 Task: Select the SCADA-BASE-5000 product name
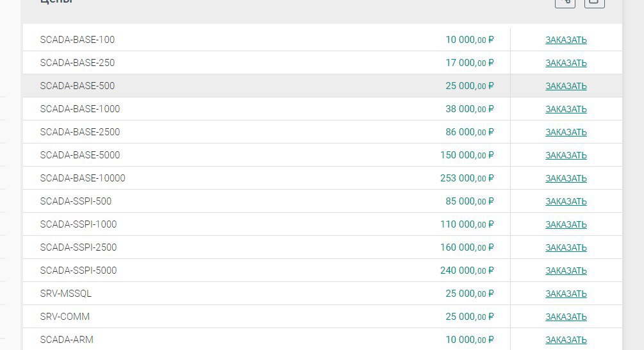[x=80, y=154]
